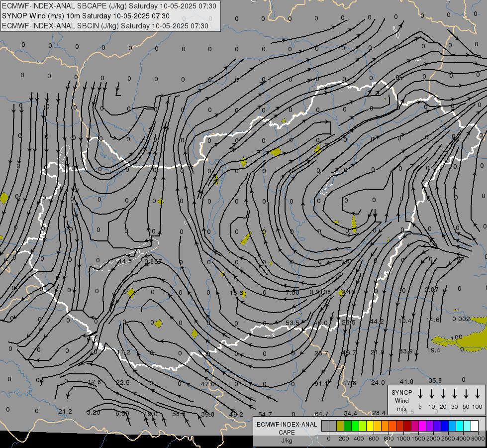This screenshot has height=448, width=487.
Task: Click the ECMWF-INDEX-ANAL CAPE legend label
Action: (x=287, y=432)
